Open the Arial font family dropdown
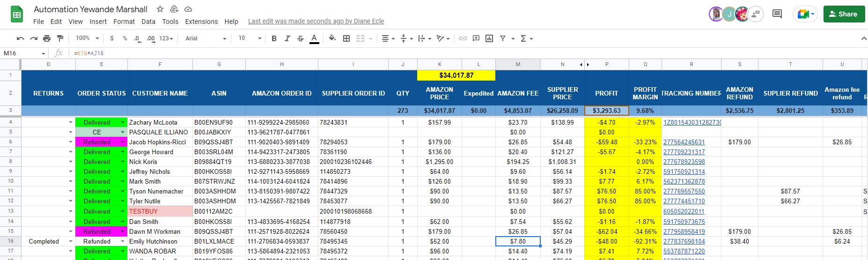 click(206, 38)
